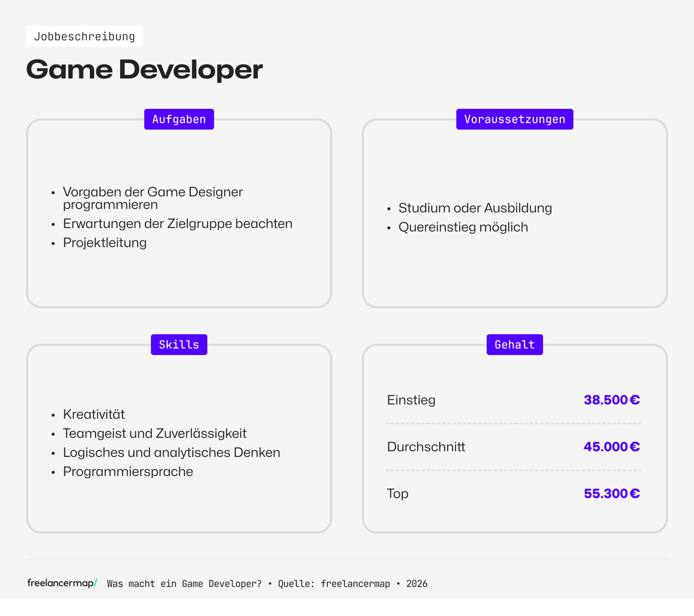This screenshot has width=694, height=616.
Task: Toggle the bullet for Kreativität
Action: point(53,415)
